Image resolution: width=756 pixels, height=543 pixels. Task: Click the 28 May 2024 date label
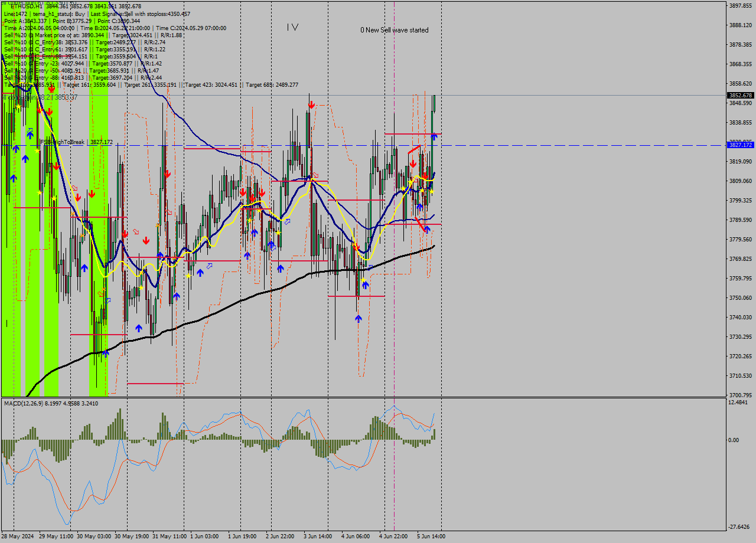click(18, 537)
